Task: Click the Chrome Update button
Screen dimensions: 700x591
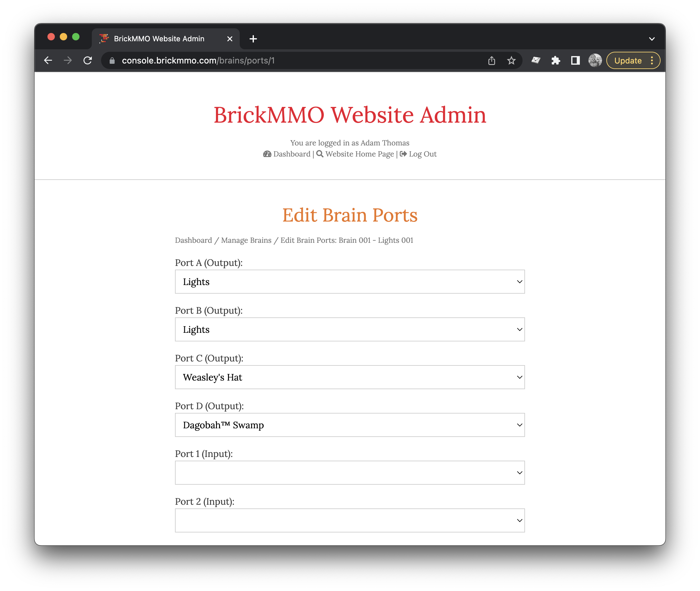Action: 628,60
